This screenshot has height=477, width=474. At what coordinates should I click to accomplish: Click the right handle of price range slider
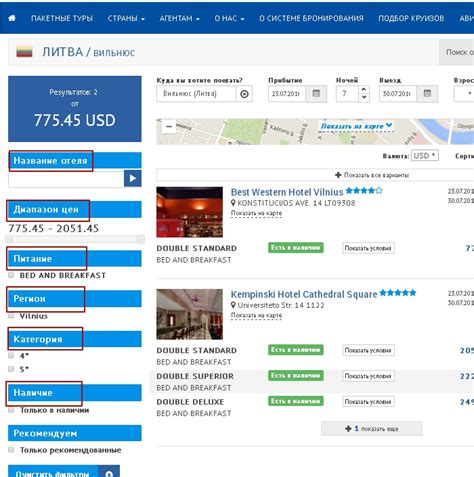141,239
